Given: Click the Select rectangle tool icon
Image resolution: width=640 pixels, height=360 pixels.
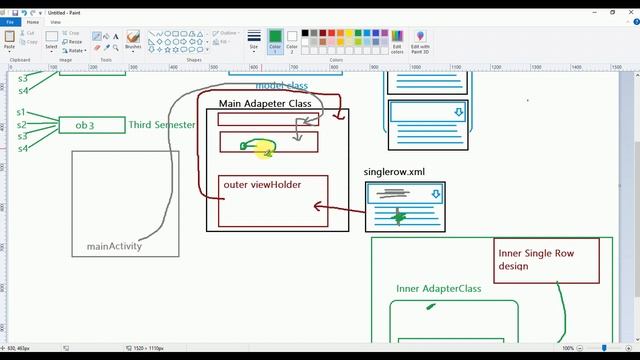Looking at the screenshot, I should 51,36.
